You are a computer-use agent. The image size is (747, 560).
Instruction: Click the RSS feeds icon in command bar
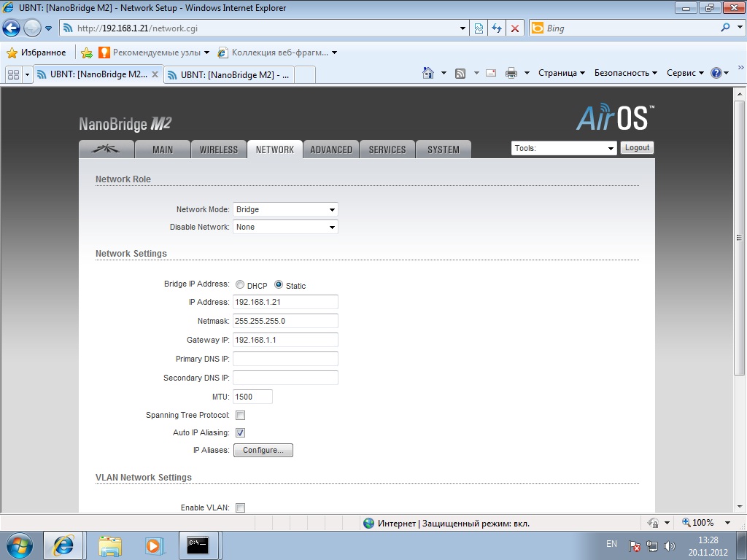pos(460,74)
